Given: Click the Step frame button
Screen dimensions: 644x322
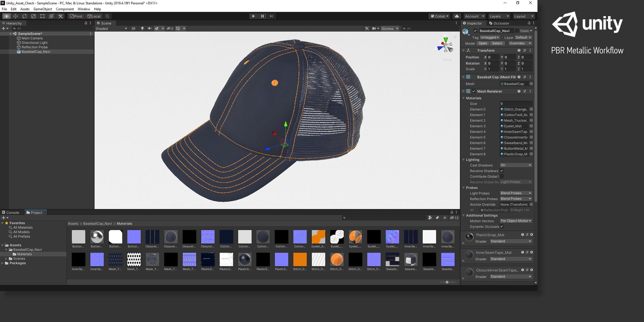Looking at the screenshot, I should [x=271, y=16].
